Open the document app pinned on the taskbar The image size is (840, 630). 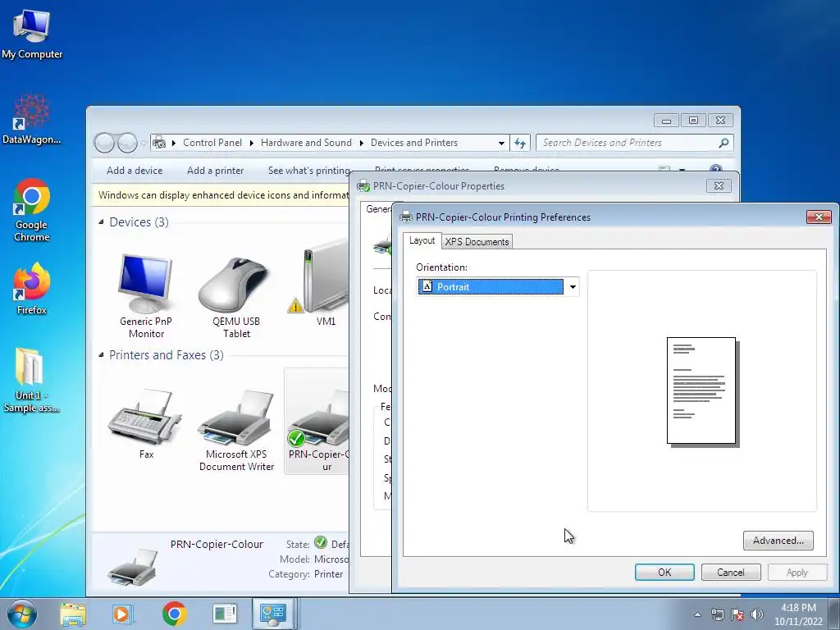[x=225, y=614]
